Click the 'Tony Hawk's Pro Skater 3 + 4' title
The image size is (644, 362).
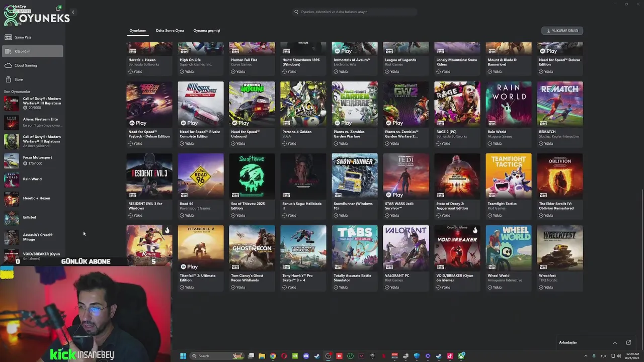pos(297,278)
